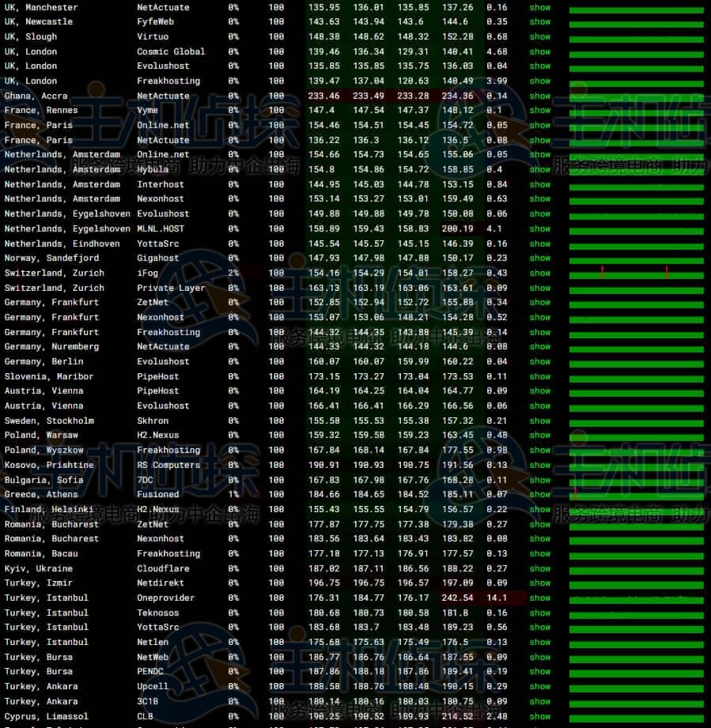Select the '14.1' deviation value for Oneprovider
711x728 pixels.
click(497, 598)
